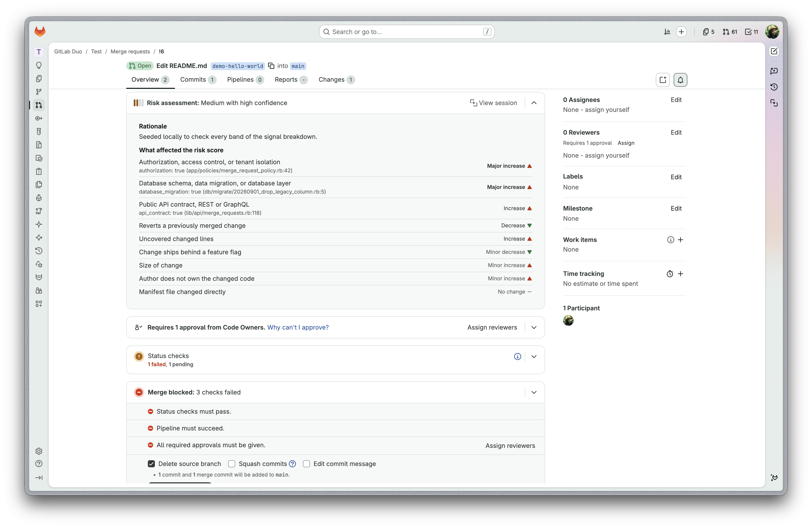Expand the Status checks chevron
The height and width of the screenshot is (528, 812).
pyautogui.click(x=534, y=356)
